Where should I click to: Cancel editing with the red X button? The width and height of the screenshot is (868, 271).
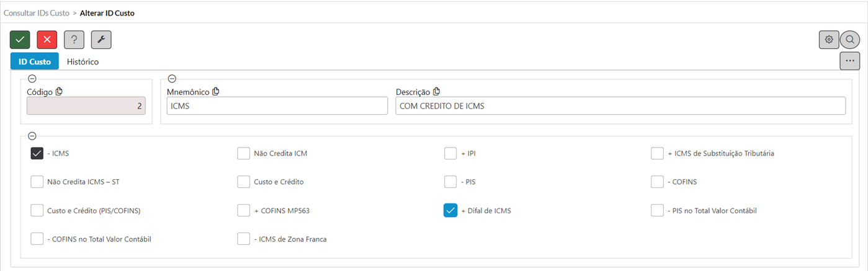click(47, 40)
